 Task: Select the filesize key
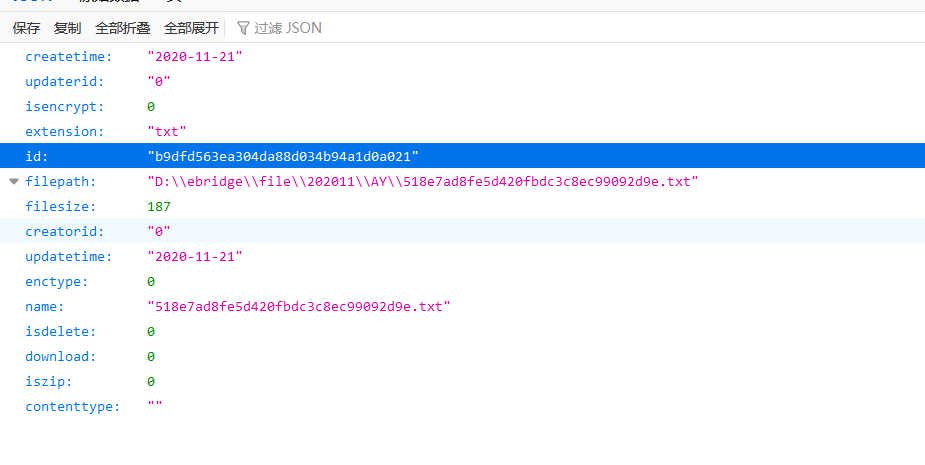[x=60, y=207]
